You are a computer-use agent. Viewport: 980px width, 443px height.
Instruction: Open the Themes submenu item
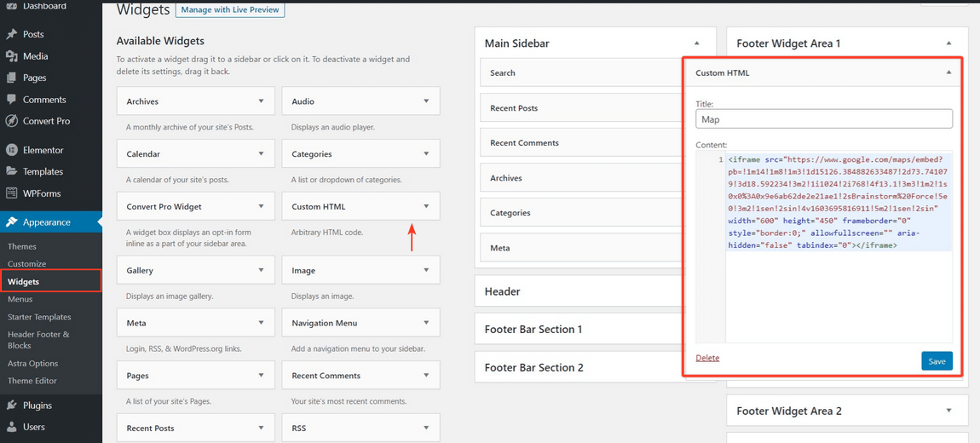22,247
